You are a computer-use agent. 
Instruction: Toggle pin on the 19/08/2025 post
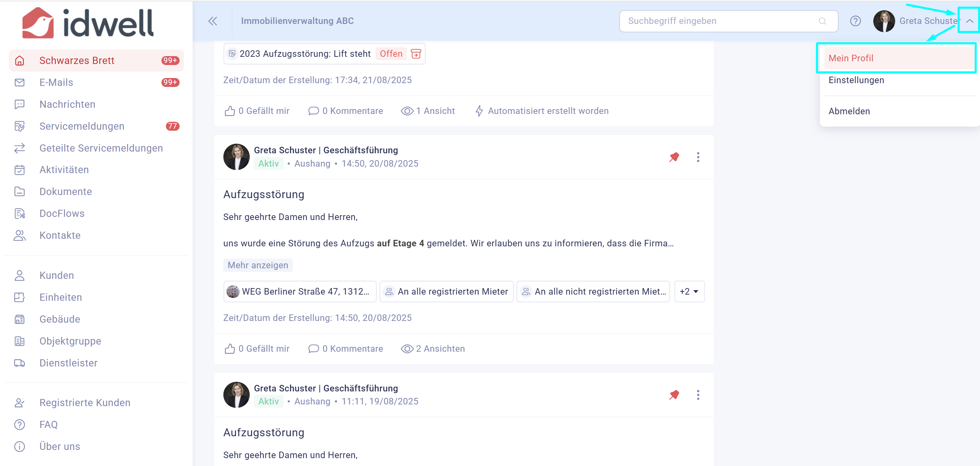tap(674, 395)
